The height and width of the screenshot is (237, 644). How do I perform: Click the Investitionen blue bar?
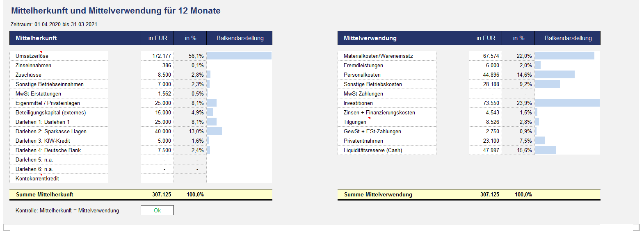pos(567,103)
